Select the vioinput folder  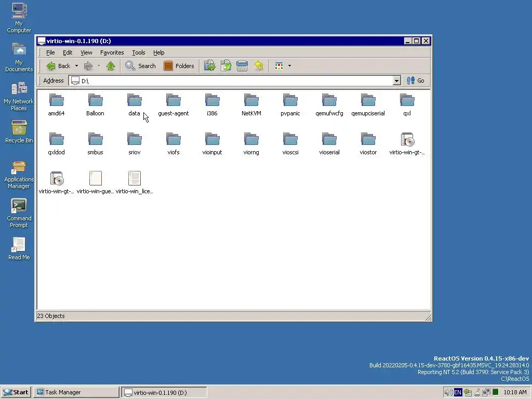coord(212,144)
